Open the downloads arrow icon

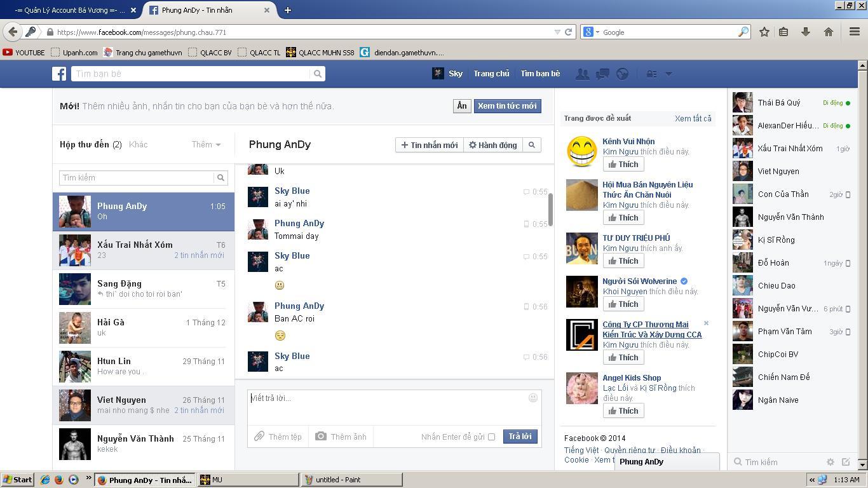pos(806,32)
